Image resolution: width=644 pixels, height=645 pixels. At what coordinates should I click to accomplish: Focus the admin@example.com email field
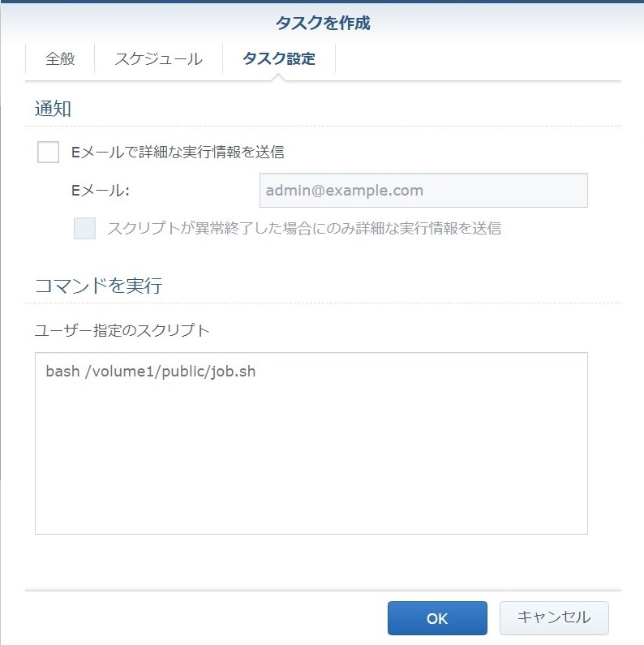pos(423,191)
